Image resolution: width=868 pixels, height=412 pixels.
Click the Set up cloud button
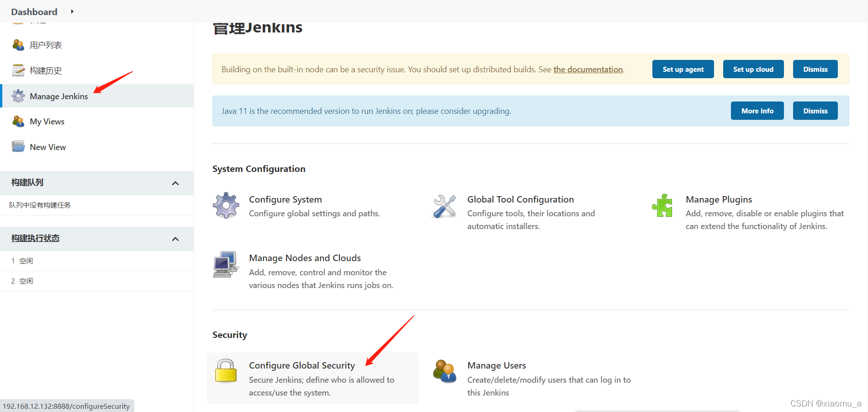[x=753, y=69]
